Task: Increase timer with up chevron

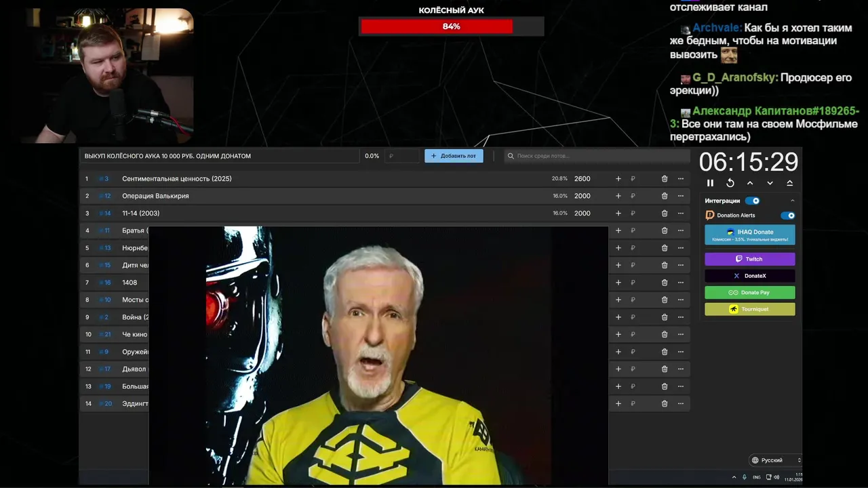Action: [x=750, y=183]
